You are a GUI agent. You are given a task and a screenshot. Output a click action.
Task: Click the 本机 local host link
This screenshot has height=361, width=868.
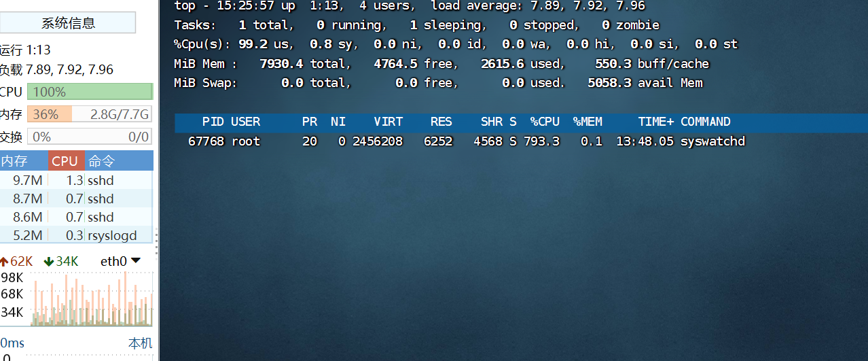pos(140,343)
